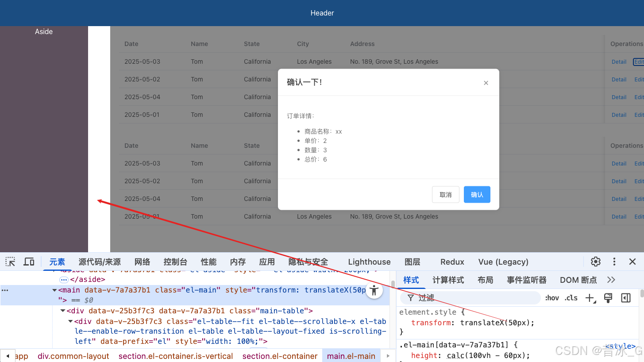Open the 性能 tab
The image size is (644, 362).
click(x=208, y=262)
